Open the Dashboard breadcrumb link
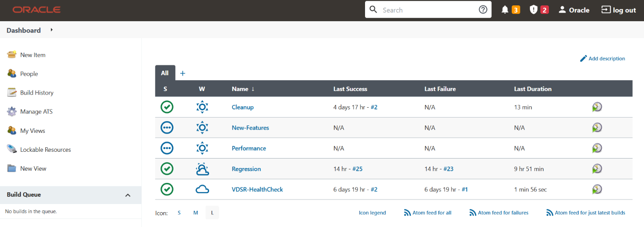 (23, 30)
